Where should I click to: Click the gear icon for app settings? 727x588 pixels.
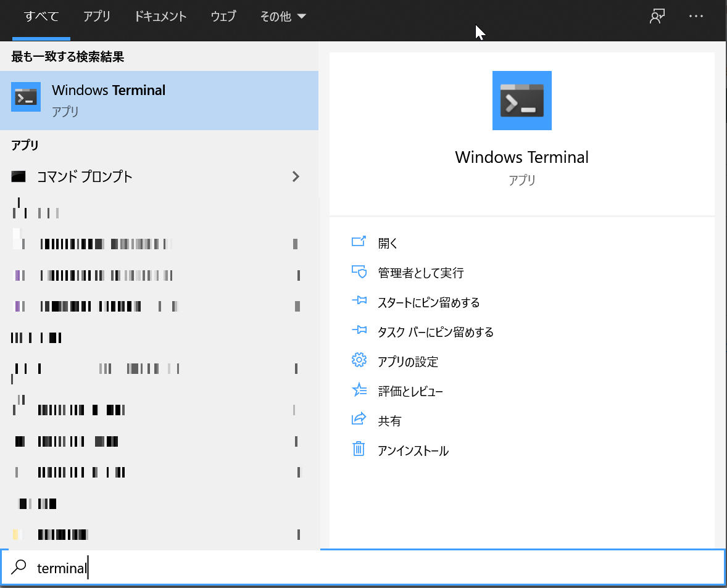click(x=359, y=360)
